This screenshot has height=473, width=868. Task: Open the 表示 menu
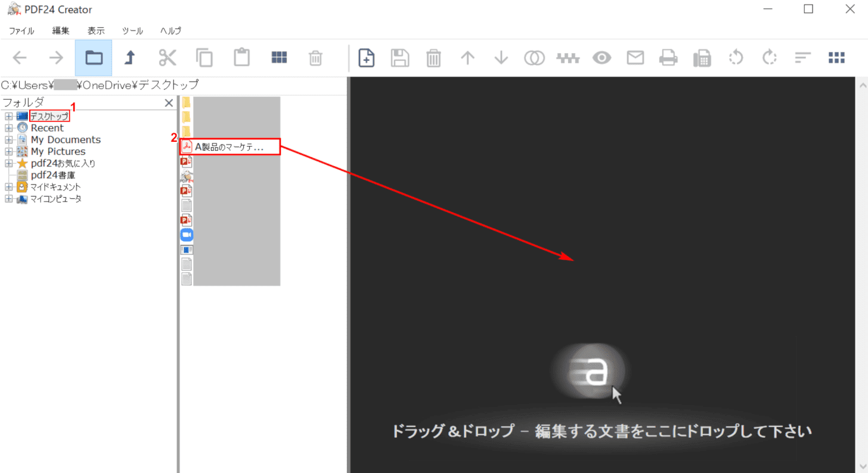click(96, 31)
